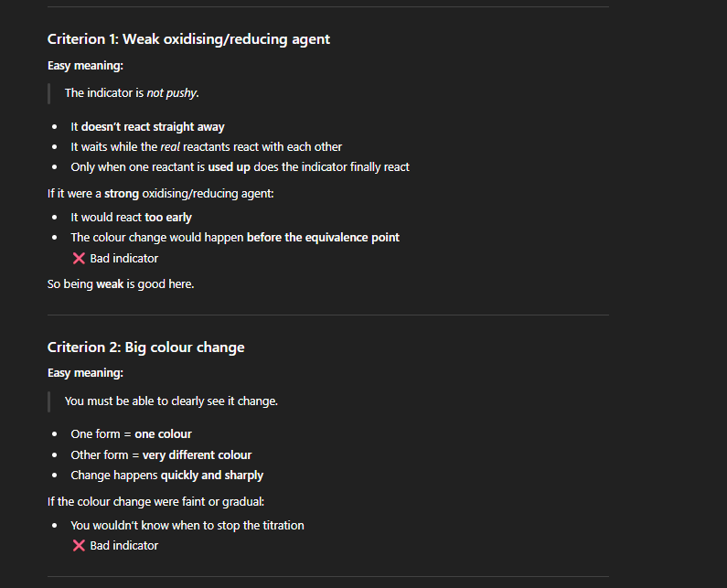Screen dimensions: 727x588
Task: Click the bullet about waiting for real reactants
Action: 206,147
